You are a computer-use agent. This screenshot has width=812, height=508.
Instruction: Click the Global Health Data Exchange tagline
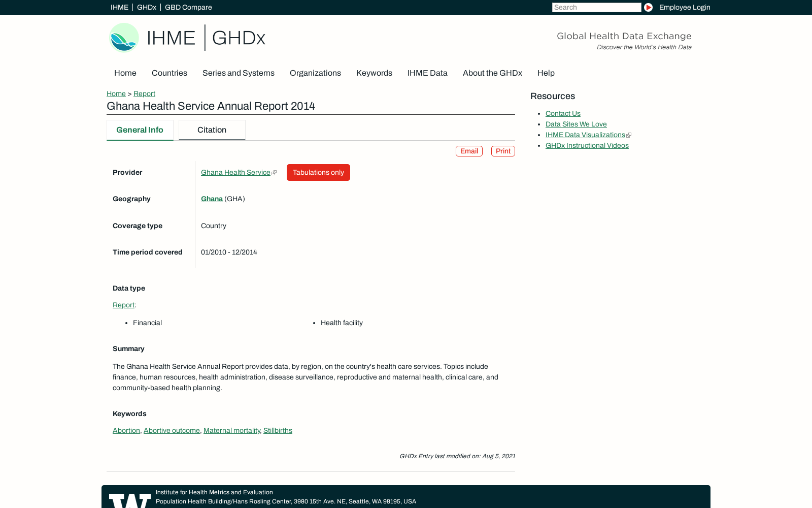tap(624, 36)
